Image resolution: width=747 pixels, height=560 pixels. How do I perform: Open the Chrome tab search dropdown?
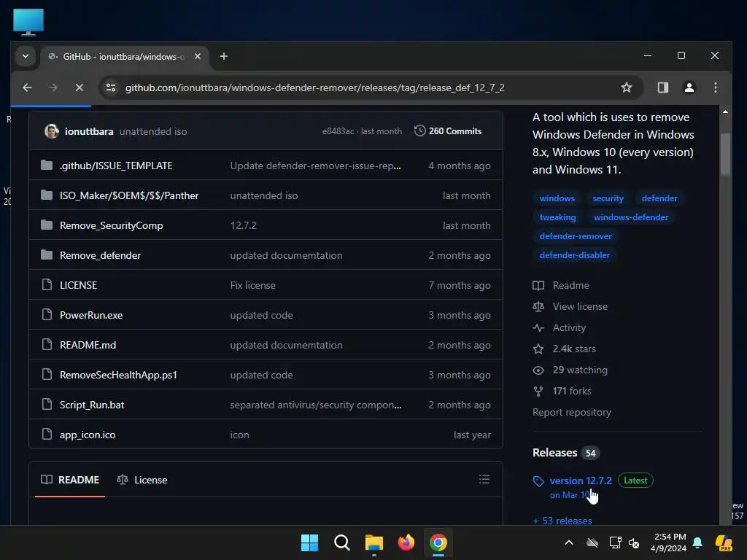click(26, 56)
